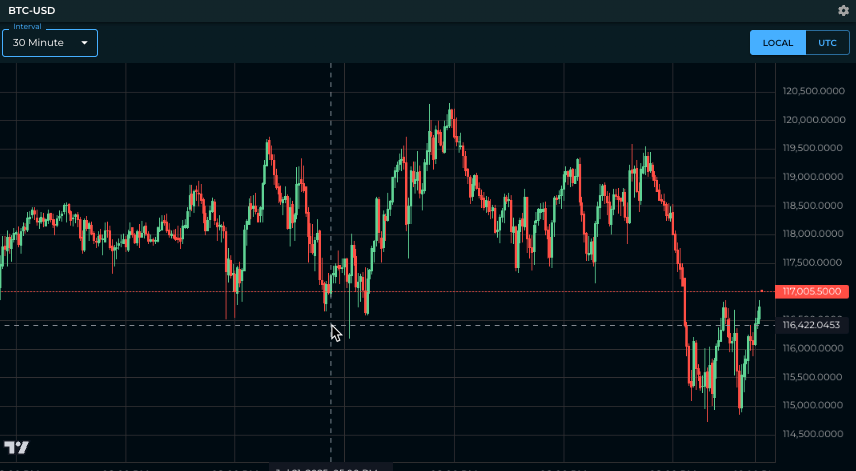Click the 119,000.0000 price axis label
Image resolution: width=856 pixels, height=471 pixels.
[813, 177]
